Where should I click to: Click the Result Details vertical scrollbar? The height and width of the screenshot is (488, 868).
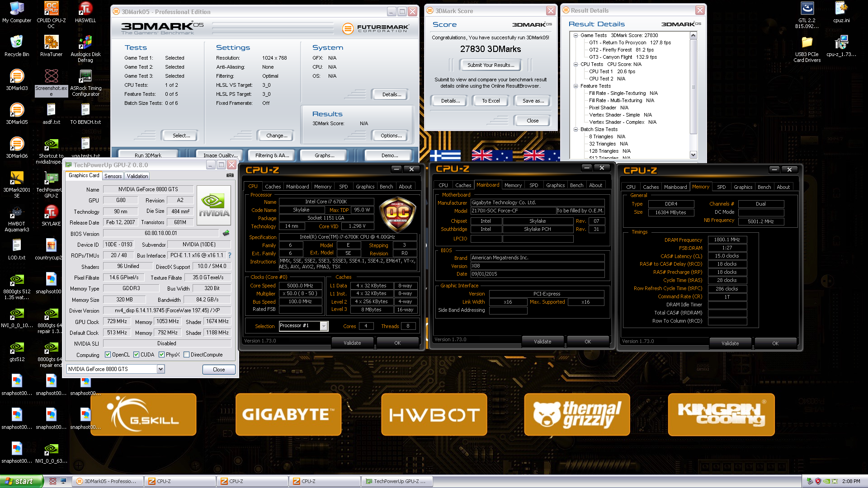(693, 87)
